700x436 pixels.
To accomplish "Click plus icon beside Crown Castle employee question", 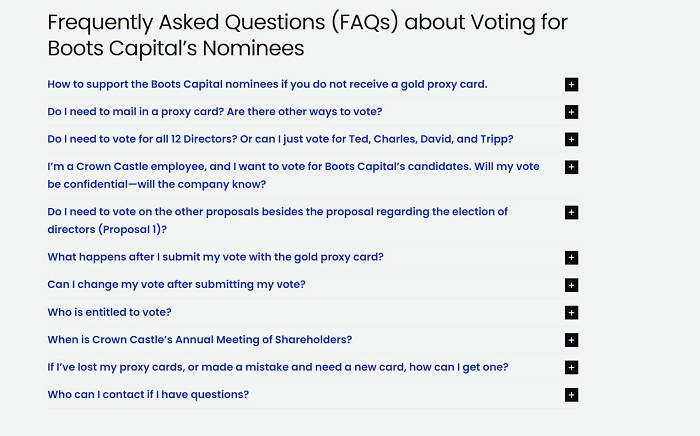I will coord(571,167).
